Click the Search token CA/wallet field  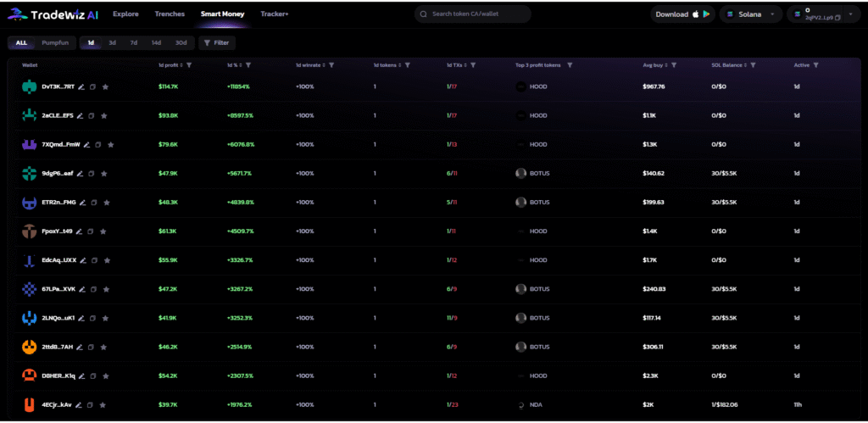[473, 14]
